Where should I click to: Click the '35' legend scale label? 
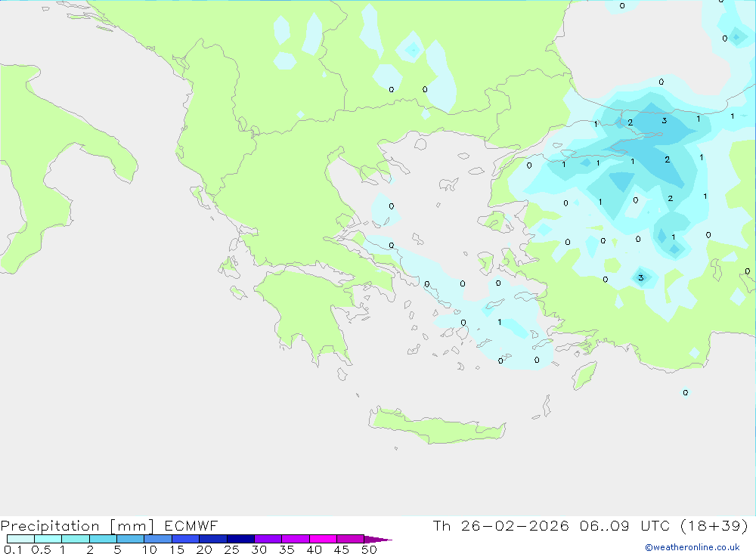tap(287, 549)
